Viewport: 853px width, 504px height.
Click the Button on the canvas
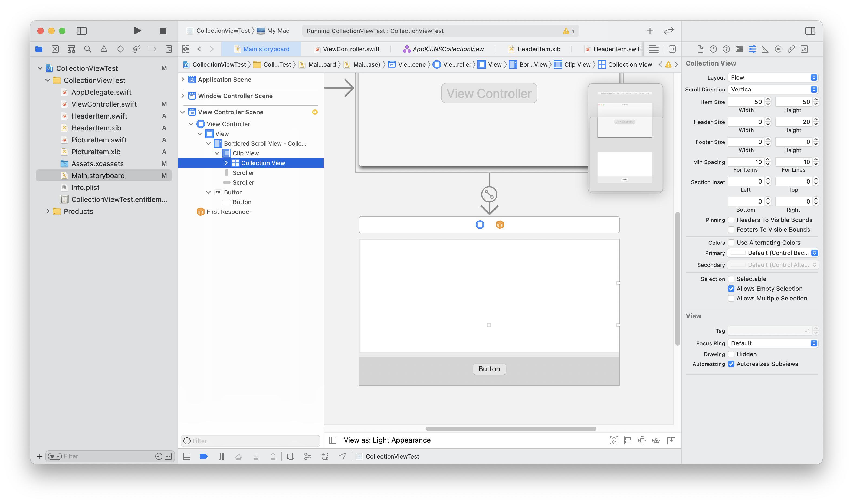[x=489, y=369]
